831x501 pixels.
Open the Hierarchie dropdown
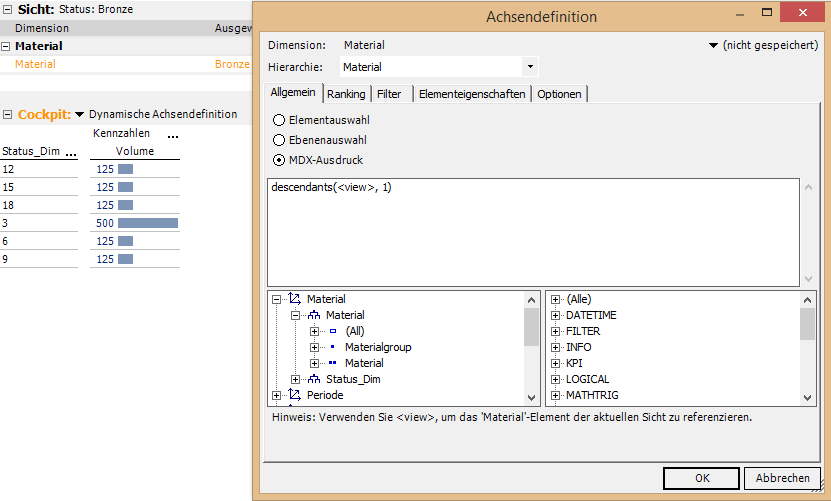[x=529, y=67]
